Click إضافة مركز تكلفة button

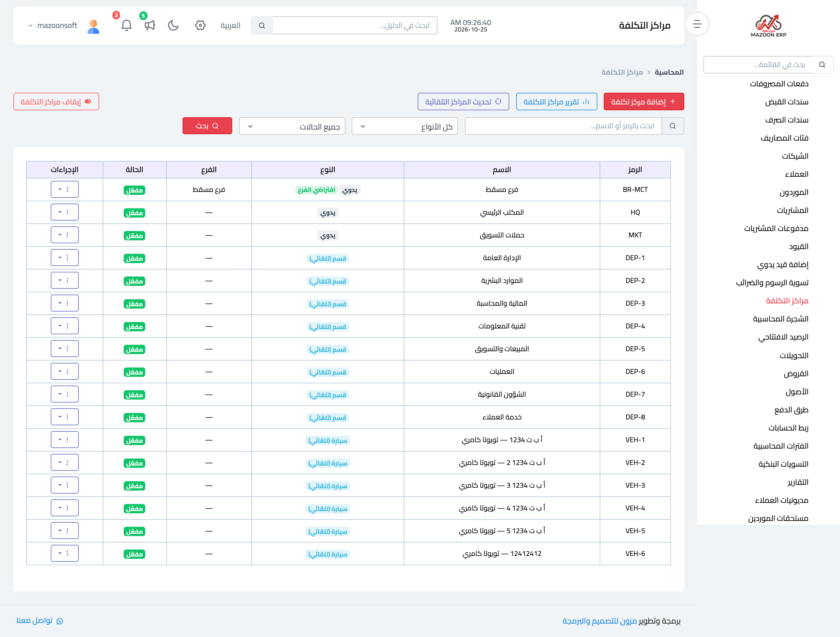pos(644,102)
